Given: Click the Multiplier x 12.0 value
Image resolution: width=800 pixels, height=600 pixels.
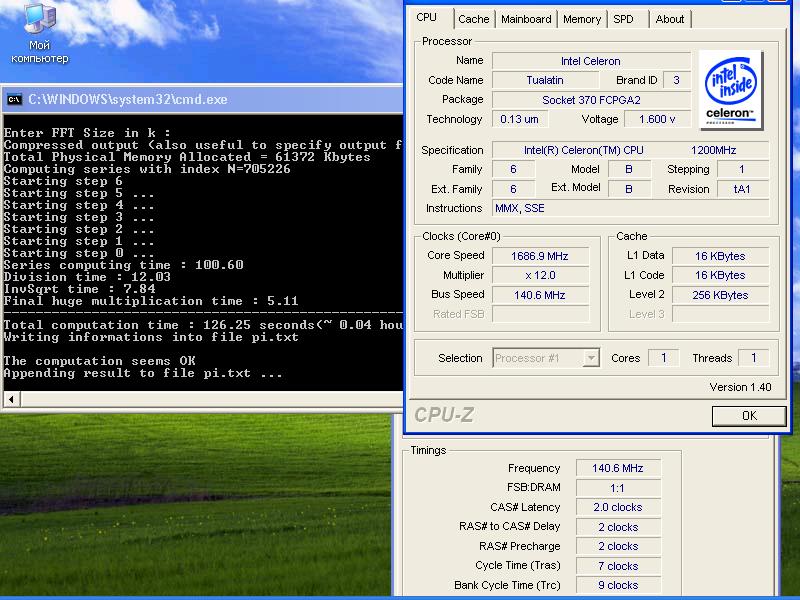Looking at the screenshot, I should [540, 276].
